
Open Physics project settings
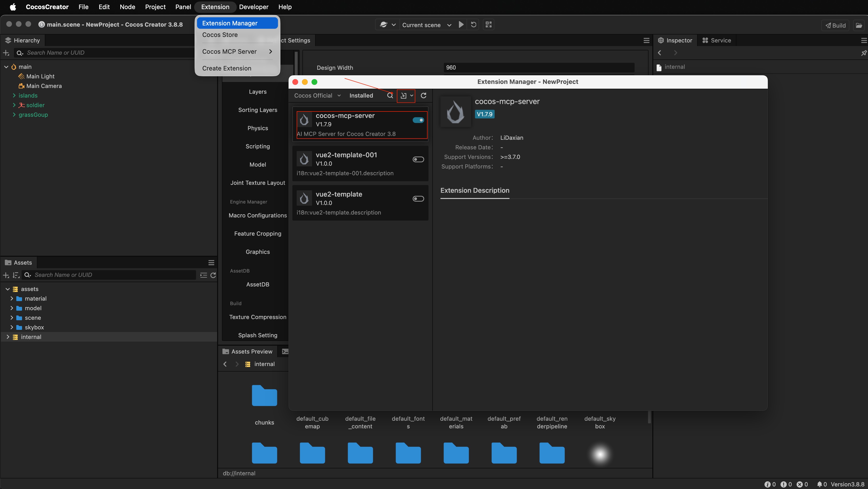257,128
